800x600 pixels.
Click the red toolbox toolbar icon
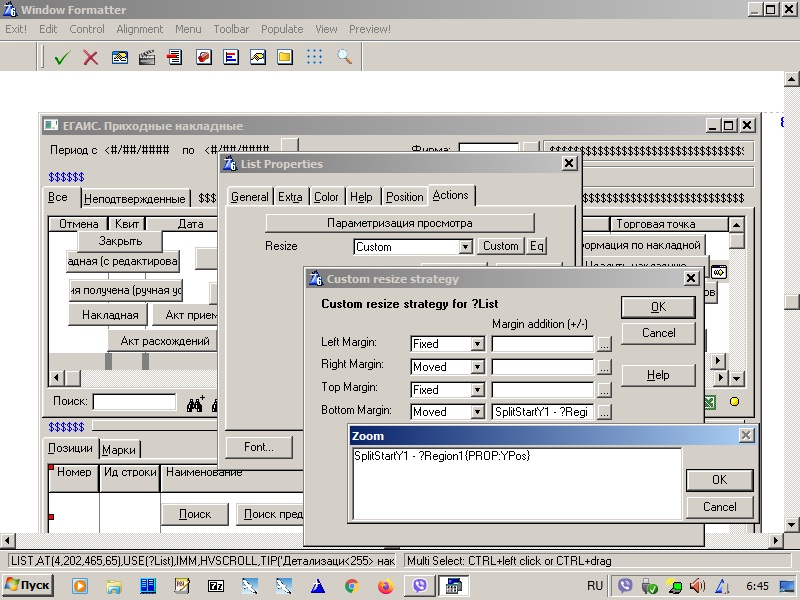[203, 58]
